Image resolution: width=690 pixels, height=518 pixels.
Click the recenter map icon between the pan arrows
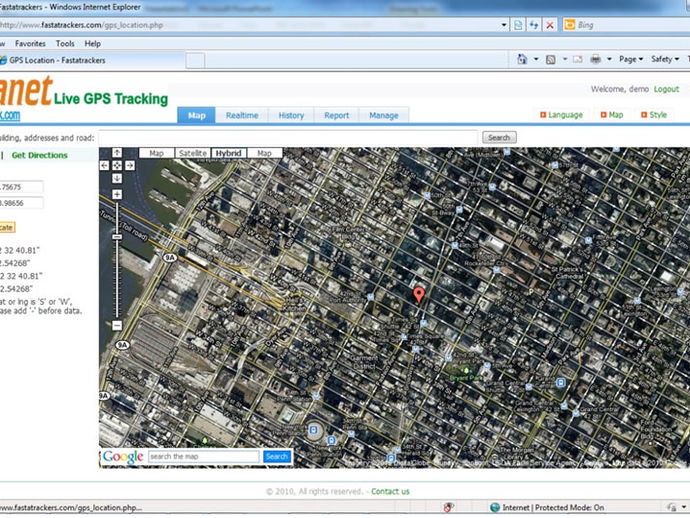(117, 165)
